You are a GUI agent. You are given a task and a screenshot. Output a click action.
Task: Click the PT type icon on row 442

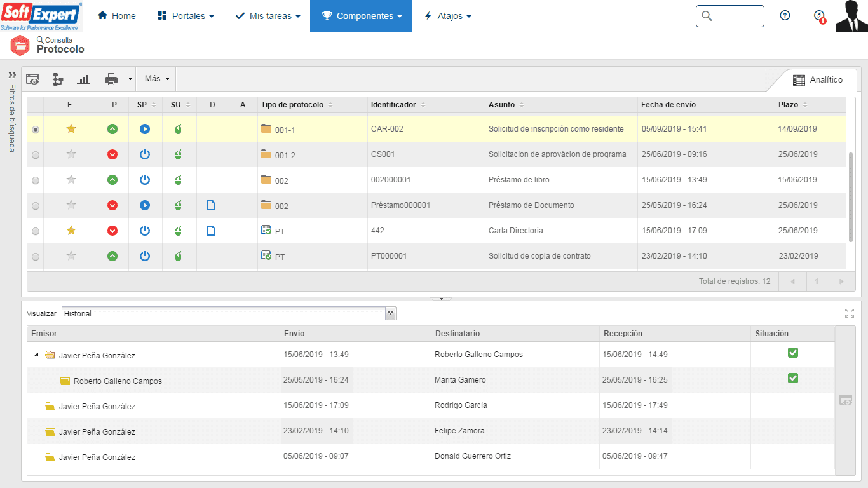pyautogui.click(x=266, y=230)
